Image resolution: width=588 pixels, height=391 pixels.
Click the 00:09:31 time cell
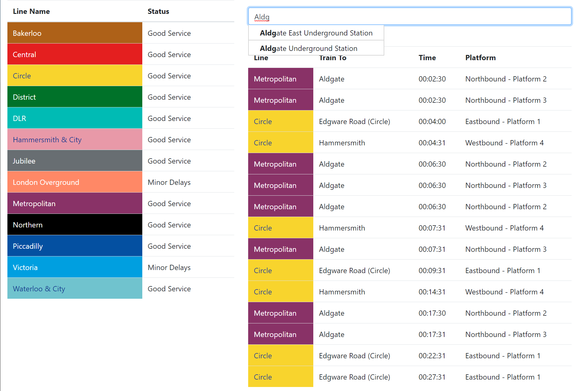tap(432, 271)
